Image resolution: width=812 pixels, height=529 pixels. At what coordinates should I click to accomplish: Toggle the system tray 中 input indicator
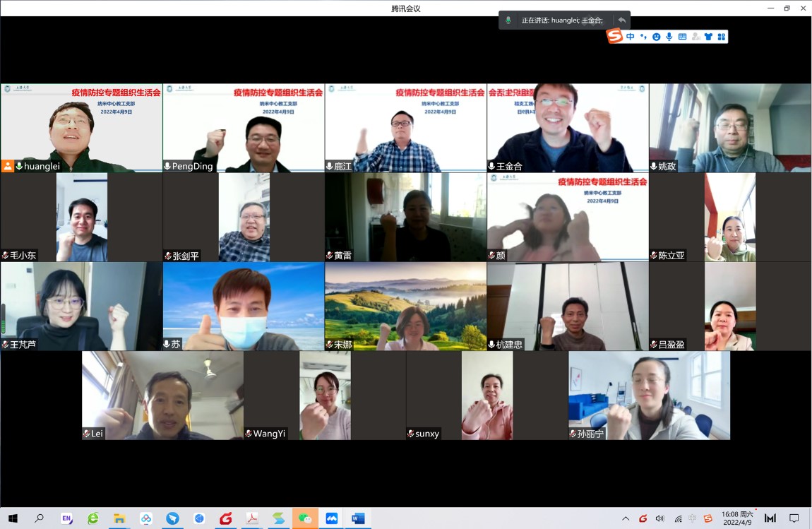[692, 518]
